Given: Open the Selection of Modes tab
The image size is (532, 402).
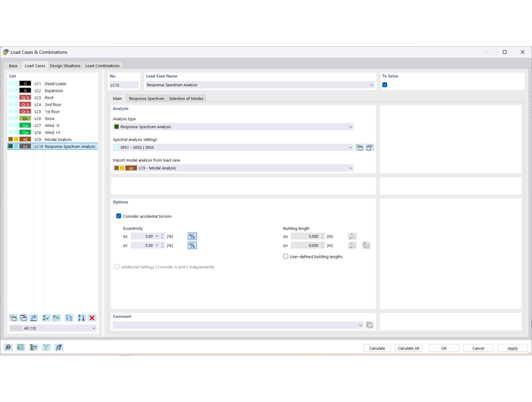Looking at the screenshot, I should [186, 99].
